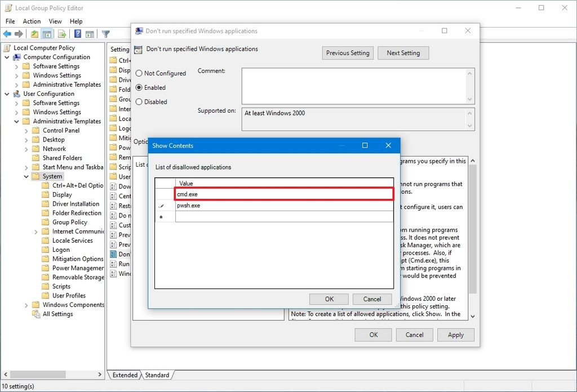Click the folder icon with green arrow
This screenshot has height=392, width=577.
(34, 33)
